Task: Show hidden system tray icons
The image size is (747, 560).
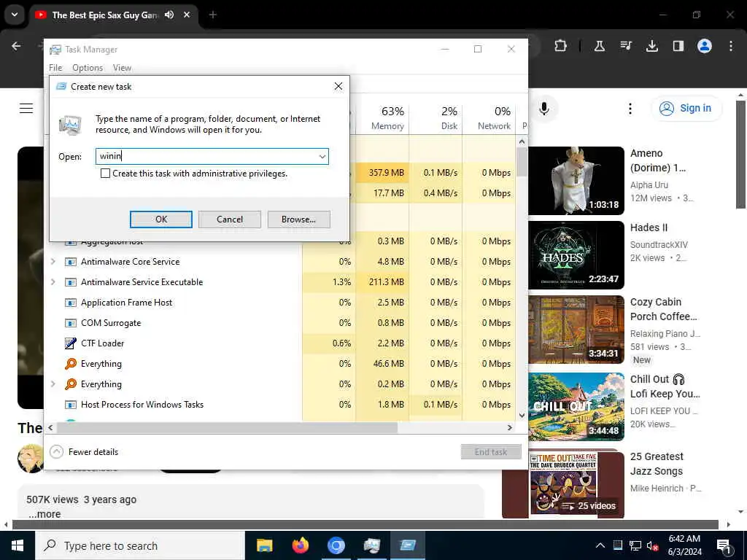Action: pos(600,545)
